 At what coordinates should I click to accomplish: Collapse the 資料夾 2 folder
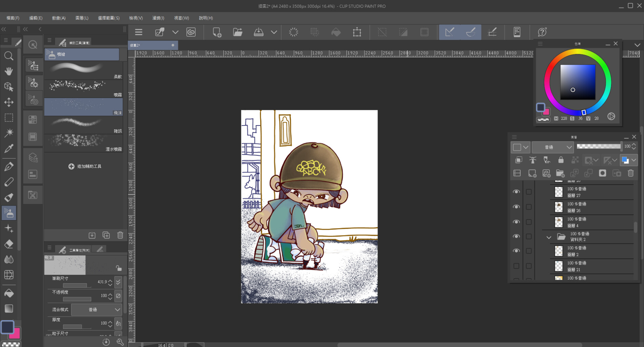549,237
